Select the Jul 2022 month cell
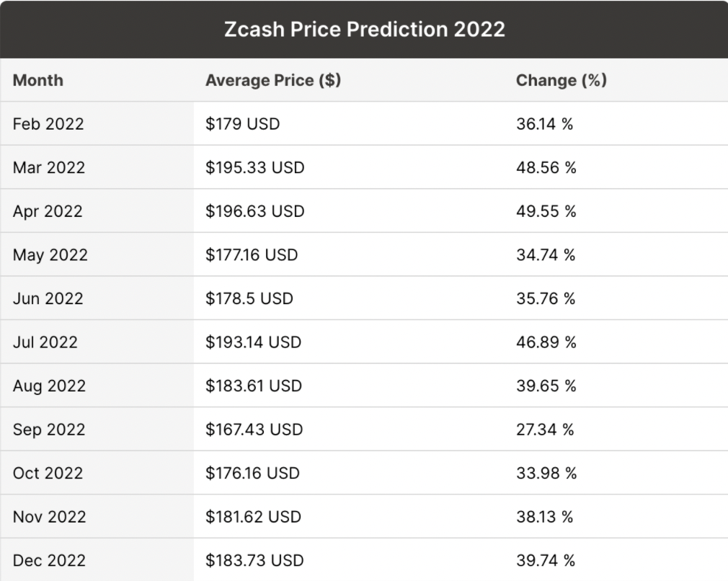728x581 pixels. 45,342
